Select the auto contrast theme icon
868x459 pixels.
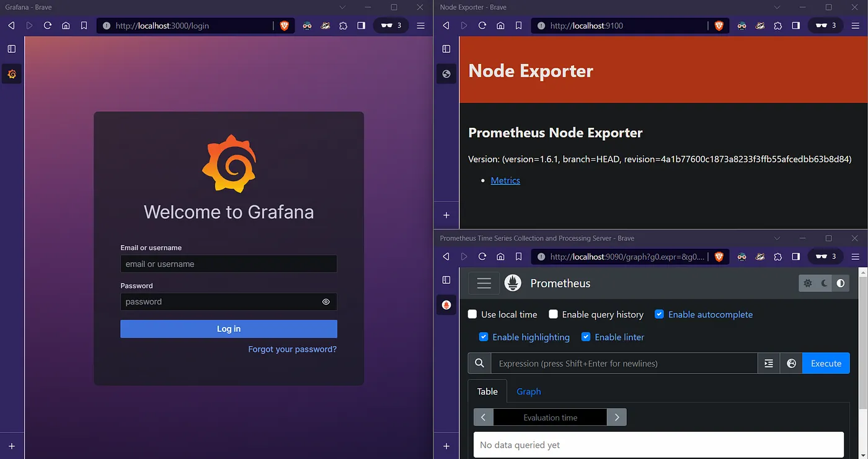(x=841, y=283)
